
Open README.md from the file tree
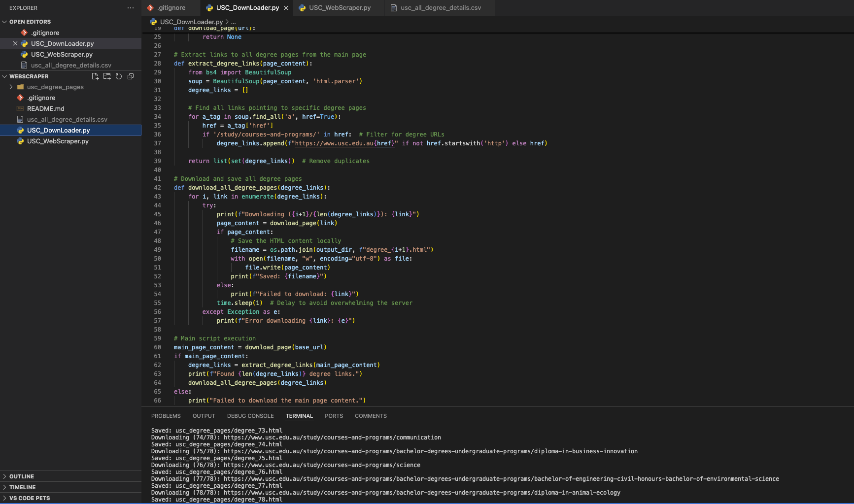pyautogui.click(x=45, y=109)
